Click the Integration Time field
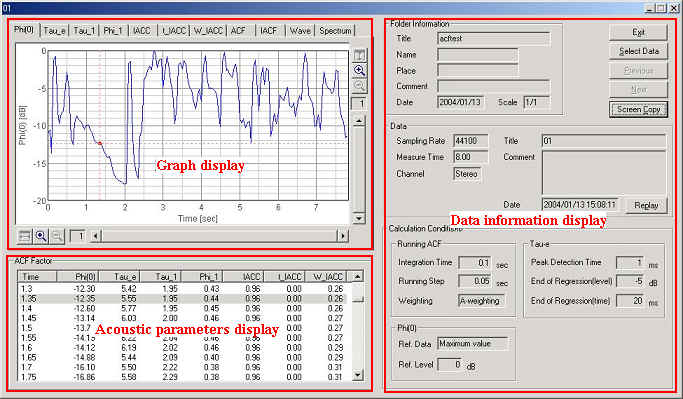683x399 pixels. [x=476, y=263]
